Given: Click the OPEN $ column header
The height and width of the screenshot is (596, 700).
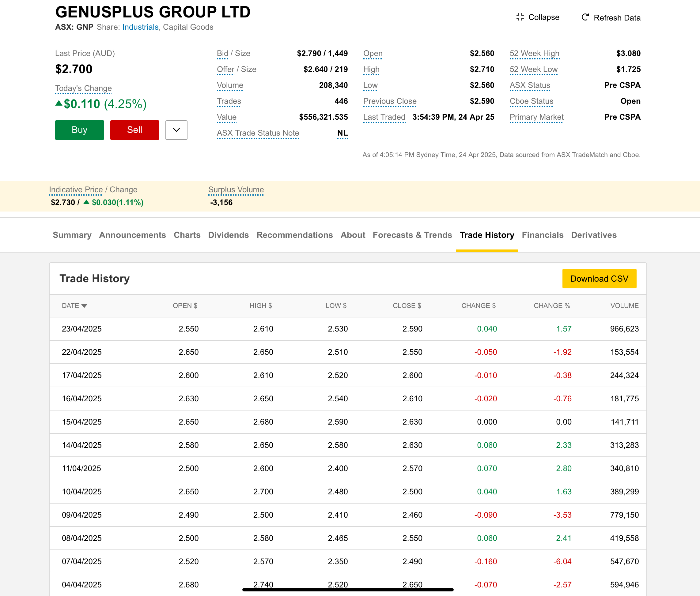Looking at the screenshot, I should 185,306.
